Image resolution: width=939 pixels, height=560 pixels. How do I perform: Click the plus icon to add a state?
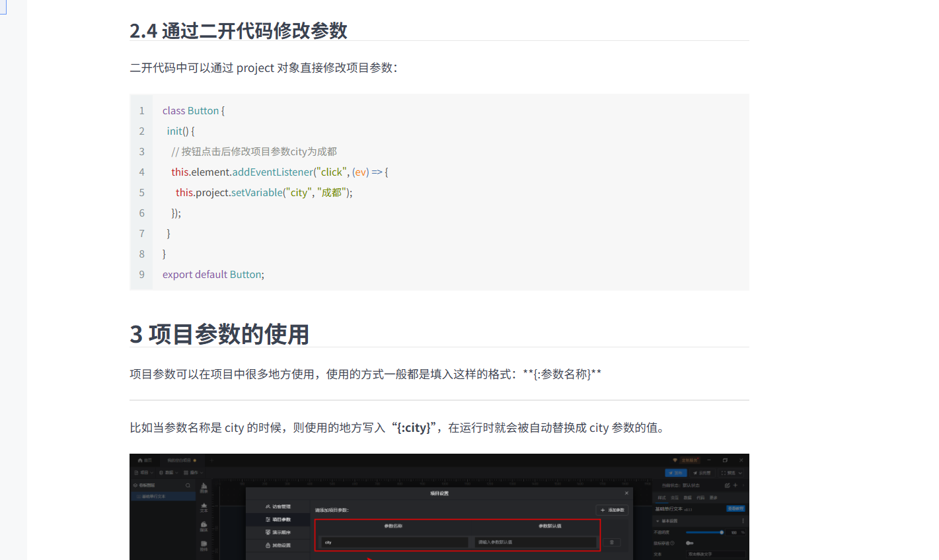pyautogui.click(x=735, y=485)
